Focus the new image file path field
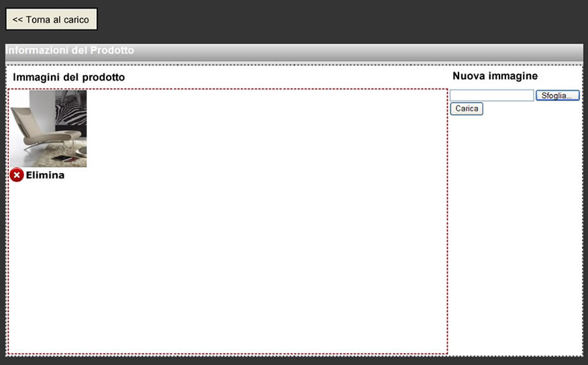The image size is (588, 365). tap(491, 96)
